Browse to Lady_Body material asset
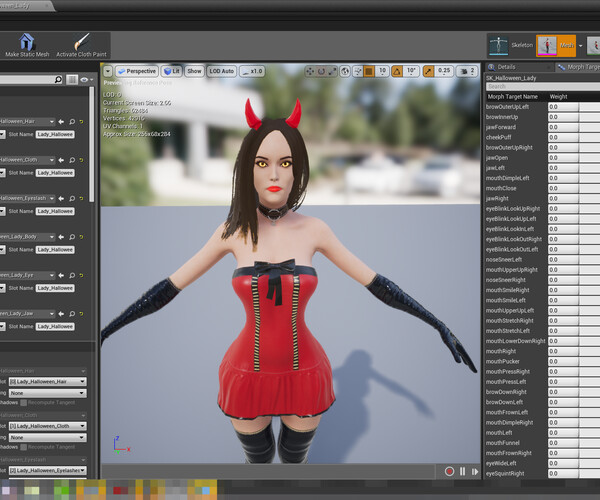 tap(72, 237)
